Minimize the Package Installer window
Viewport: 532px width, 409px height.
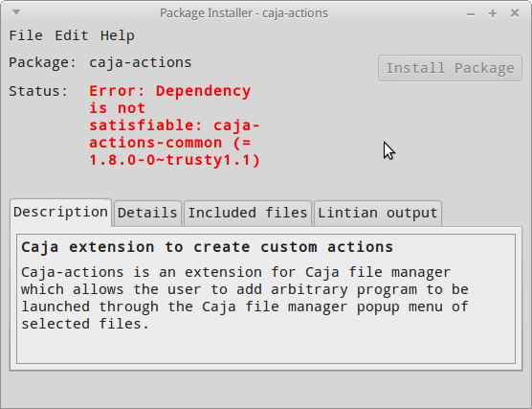(470, 14)
